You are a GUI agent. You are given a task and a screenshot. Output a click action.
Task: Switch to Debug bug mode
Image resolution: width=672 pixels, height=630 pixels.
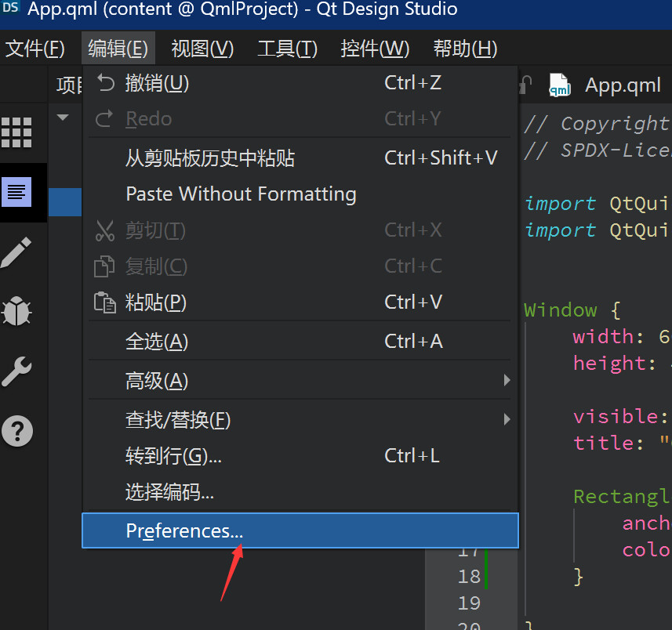coord(16,311)
